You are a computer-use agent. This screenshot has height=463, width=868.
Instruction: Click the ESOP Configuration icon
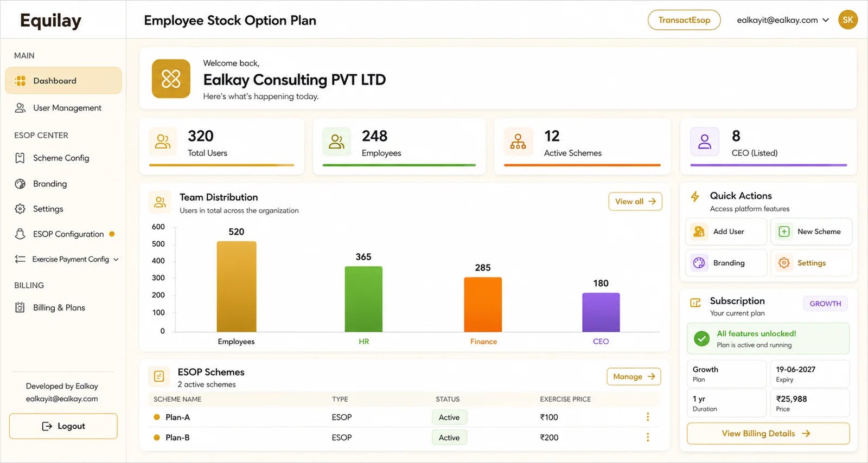pos(20,234)
